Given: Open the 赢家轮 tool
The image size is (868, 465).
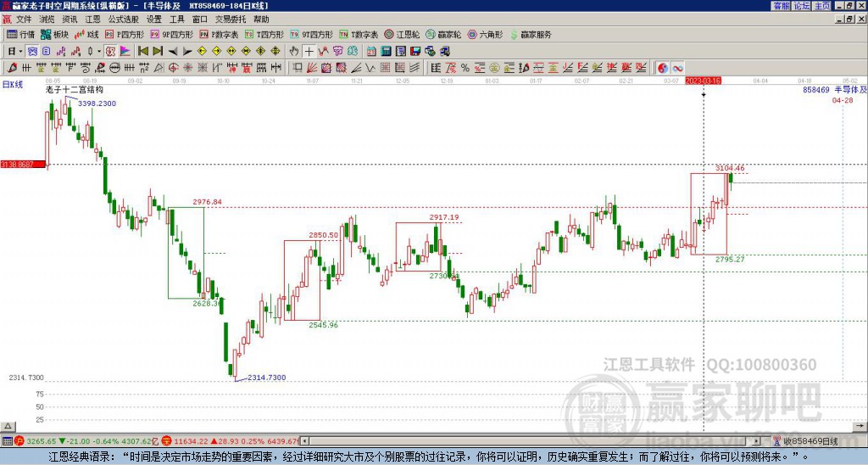Looking at the screenshot, I should (x=443, y=34).
